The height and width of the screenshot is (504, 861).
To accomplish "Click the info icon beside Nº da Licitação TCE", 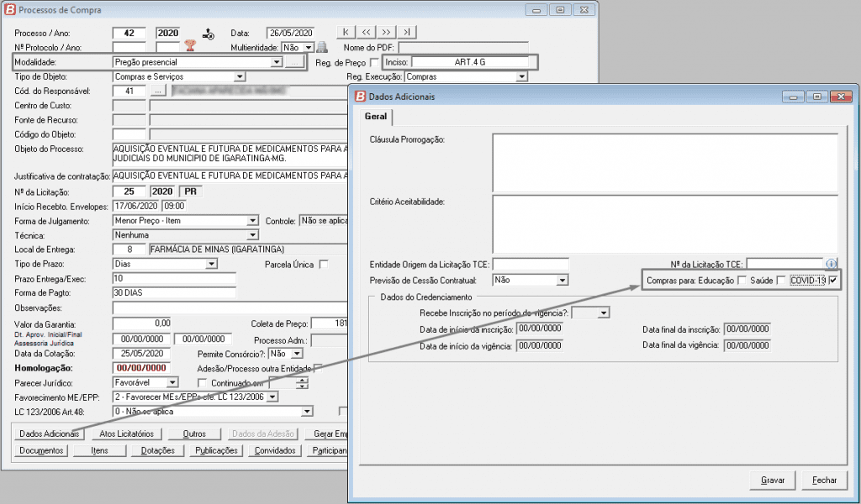I will coord(832,264).
